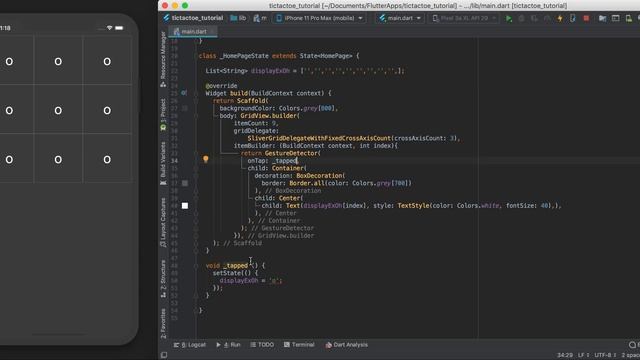Click the LF line separator status item

click(583, 355)
